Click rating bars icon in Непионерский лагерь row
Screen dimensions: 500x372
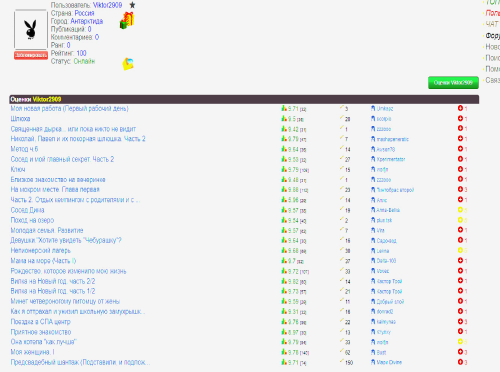click(x=284, y=250)
